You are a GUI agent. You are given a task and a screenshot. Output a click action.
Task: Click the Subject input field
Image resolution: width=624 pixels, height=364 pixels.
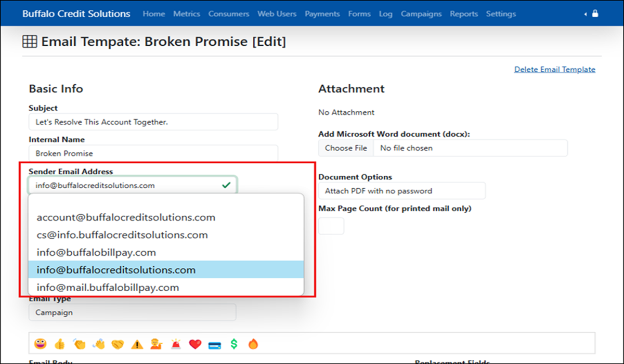coord(153,122)
